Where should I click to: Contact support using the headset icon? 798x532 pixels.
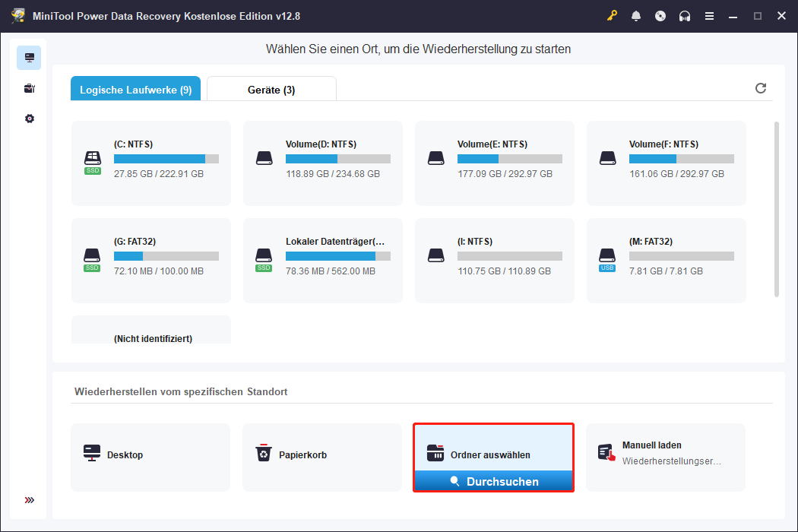685,15
